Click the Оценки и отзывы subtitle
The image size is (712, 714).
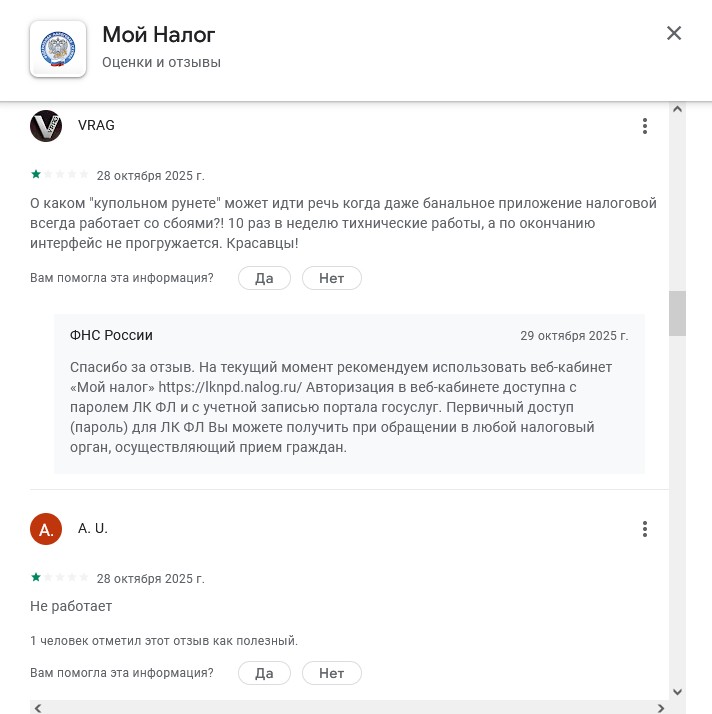tap(161, 62)
